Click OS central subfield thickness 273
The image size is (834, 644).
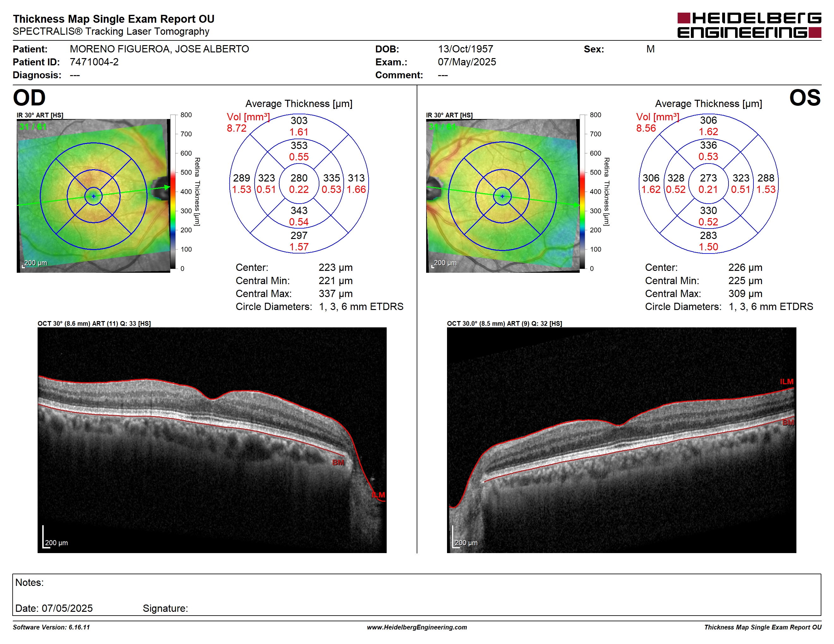pyautogui.click(x=708, y=178)
